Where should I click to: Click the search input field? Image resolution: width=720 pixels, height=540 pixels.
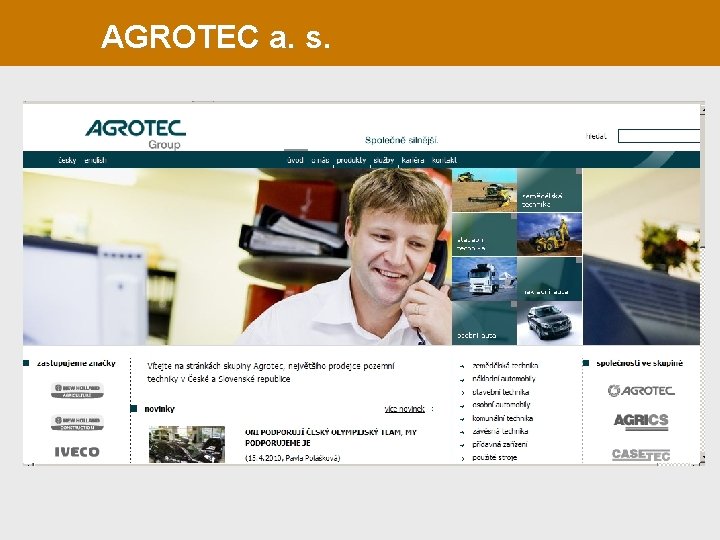point(659,136)
